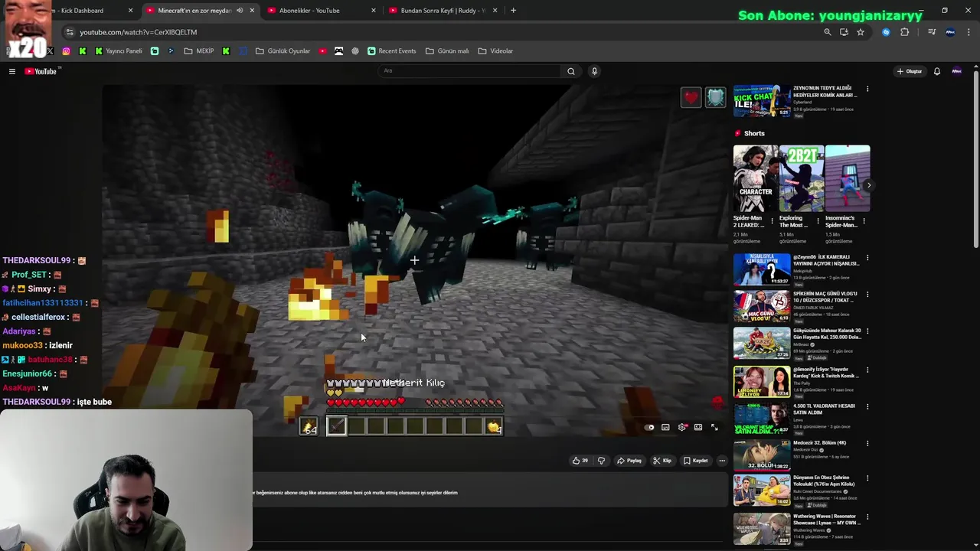Screen dimensions: 980x551
Task: Open video player settings gear
Action: click(682, 427)
